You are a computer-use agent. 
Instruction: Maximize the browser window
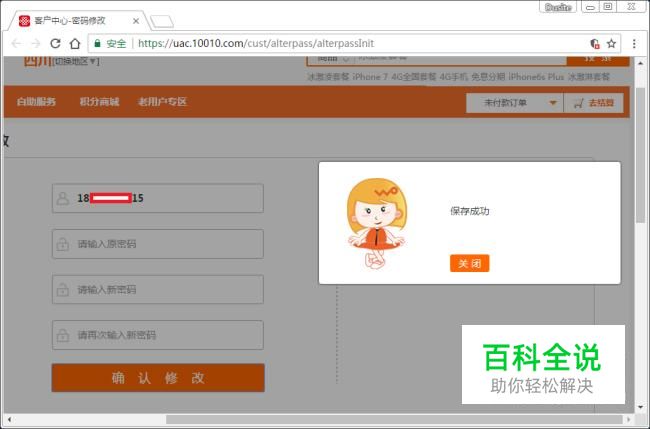pyautogui.click(x=608, y=7)
